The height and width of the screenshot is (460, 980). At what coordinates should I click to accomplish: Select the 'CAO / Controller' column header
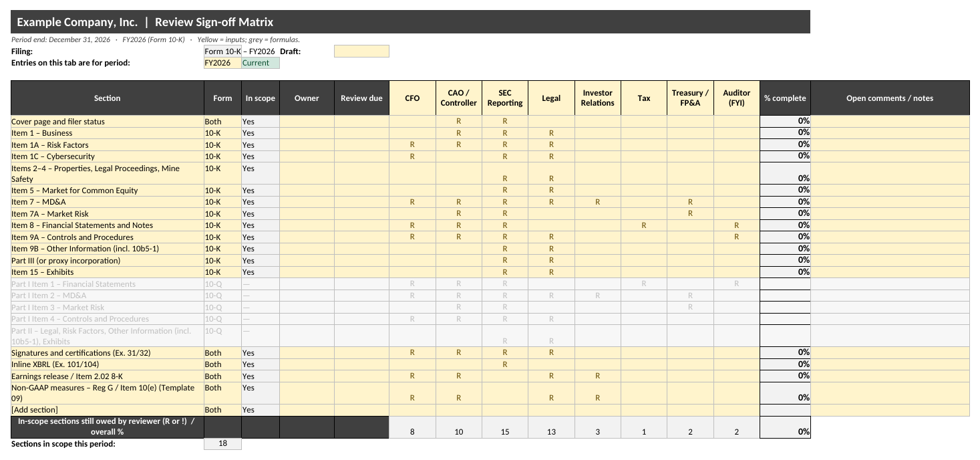tap(459, 98)
